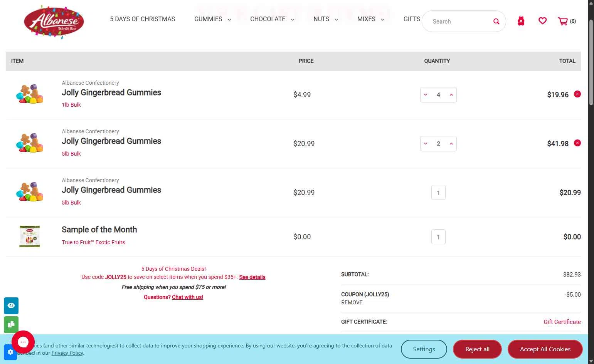Open cookie Settings button
Viewport: 594px width, 364px height.
point(424,349)
